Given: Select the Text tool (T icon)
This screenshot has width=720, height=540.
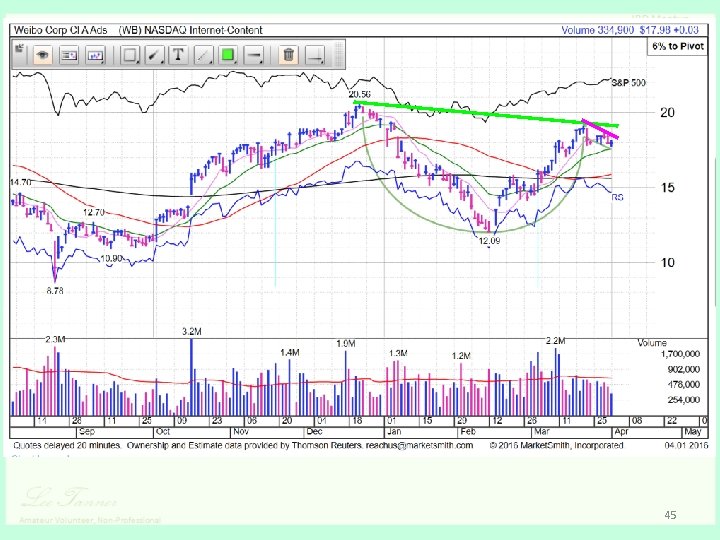Looking at the screenshot, I should pos(179,56).
